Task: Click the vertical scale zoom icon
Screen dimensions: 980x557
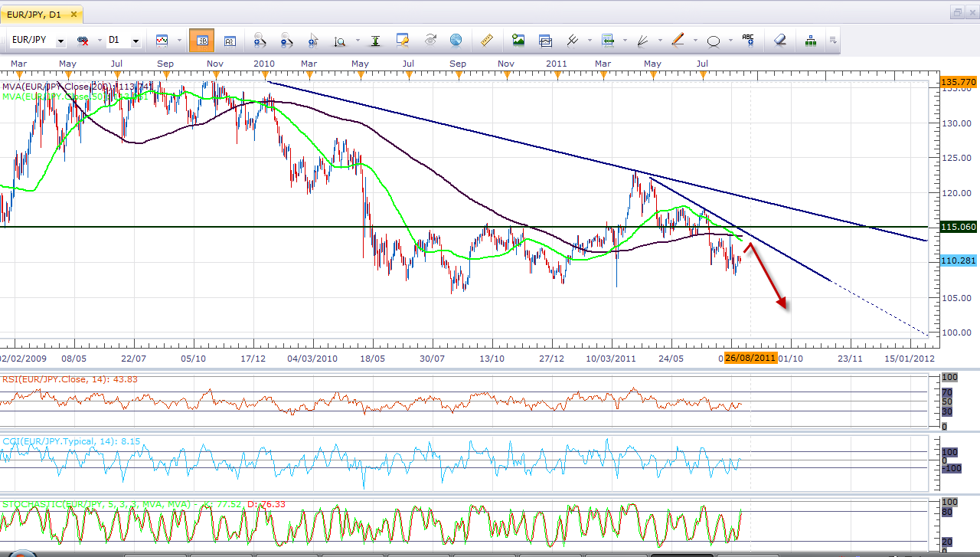Action: coord(339,41)
